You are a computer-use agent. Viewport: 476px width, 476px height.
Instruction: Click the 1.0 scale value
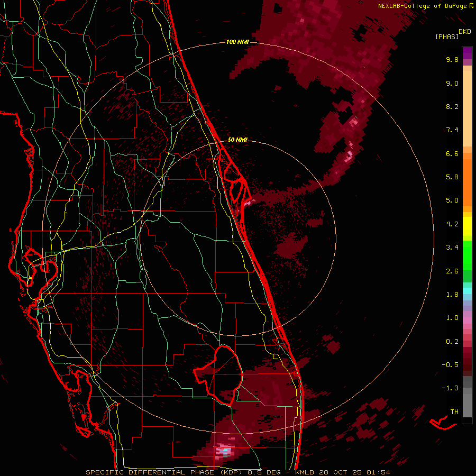click(452, 318)
